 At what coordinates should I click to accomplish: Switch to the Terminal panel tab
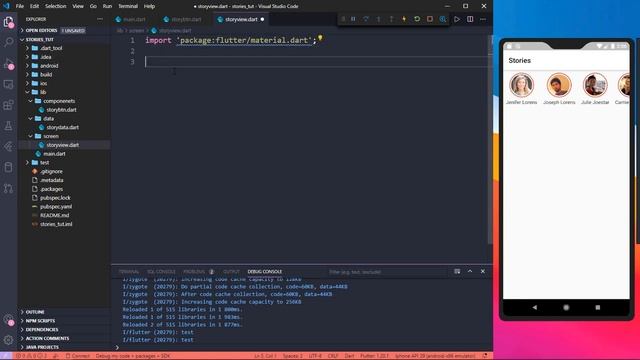pyautogui.click(x=129, y=271)
